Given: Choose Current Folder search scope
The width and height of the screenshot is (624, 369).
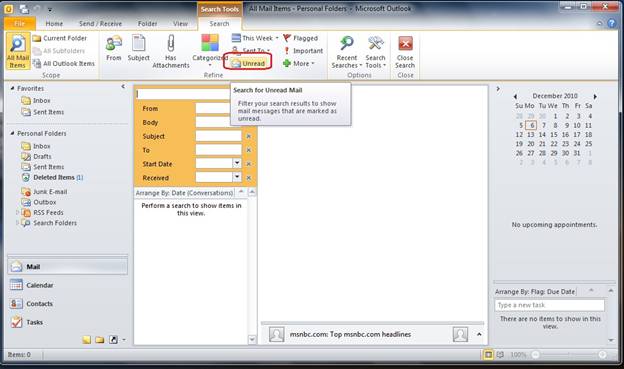Looking at the screenshot, I should [60, 38].
